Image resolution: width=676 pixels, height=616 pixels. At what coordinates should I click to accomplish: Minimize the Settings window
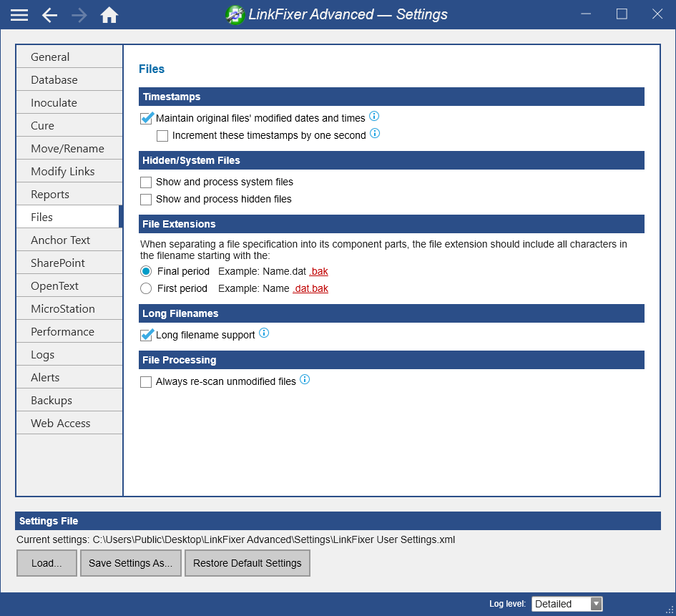pyautogui.click(x=586, y=14)
